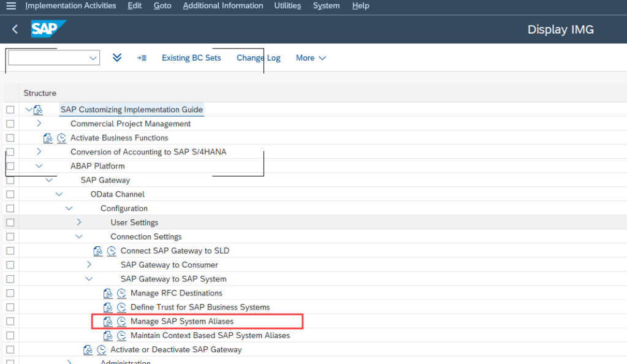The height and width of the screenshot is (364, 627).
Task: Open documentation icon for Activate Business Functions
Action: (x=48, y=138)
